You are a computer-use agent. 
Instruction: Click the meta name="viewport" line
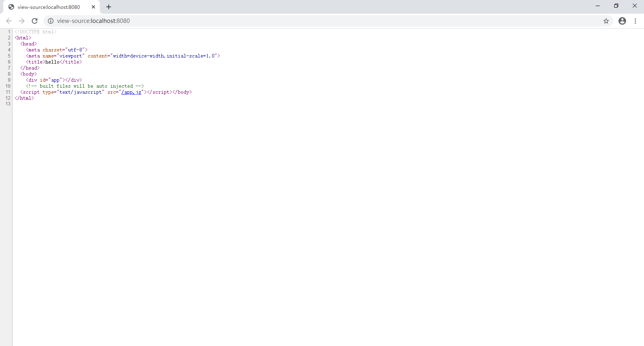coord(123,56)
